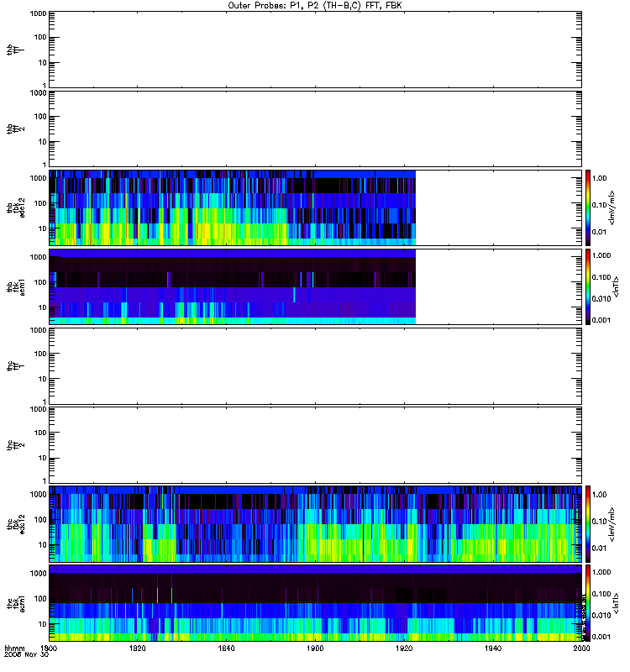Image resolution: width=630 pixels, height=672 pixels.
Task: Click the 1920 time axis label
Action: point(404,648)
